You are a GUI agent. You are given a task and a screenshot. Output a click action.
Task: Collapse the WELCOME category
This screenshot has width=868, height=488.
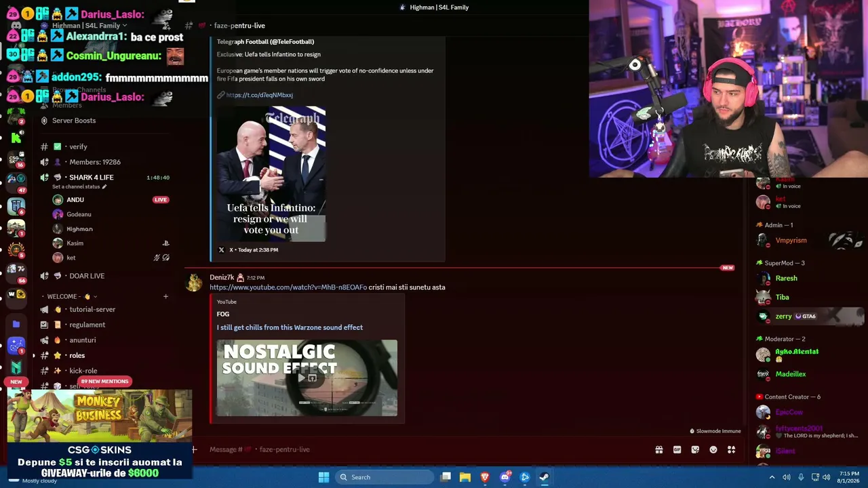tap(70, 296)
